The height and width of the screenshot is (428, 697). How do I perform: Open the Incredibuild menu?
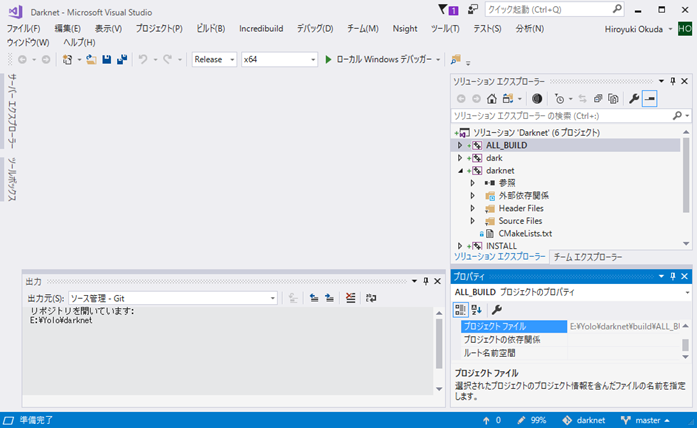click(261, 29)
